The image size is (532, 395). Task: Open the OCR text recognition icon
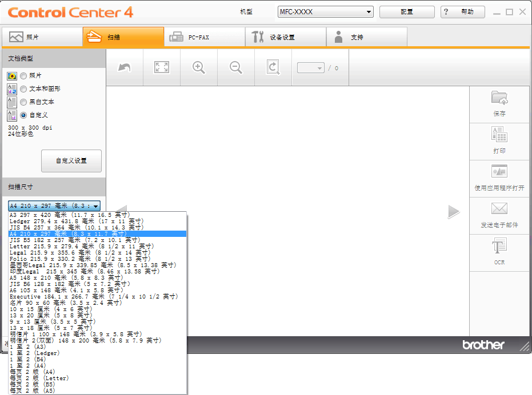coord(499,247)
